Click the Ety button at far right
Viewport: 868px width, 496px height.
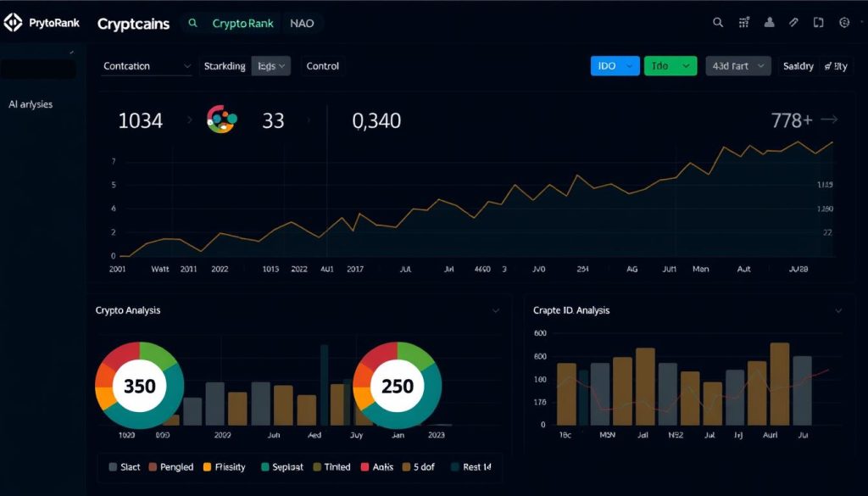click(x=836, y=66)
